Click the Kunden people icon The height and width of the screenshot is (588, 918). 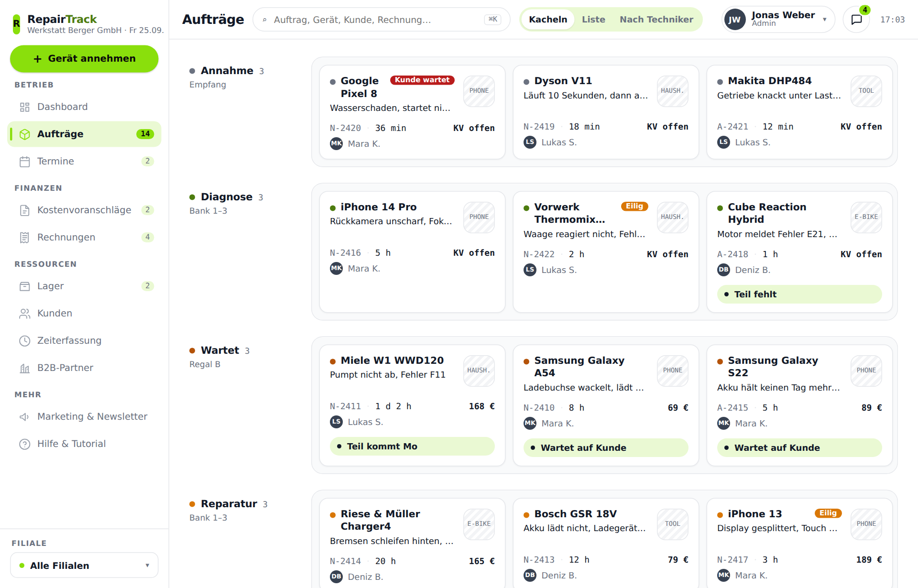[24, 314]
